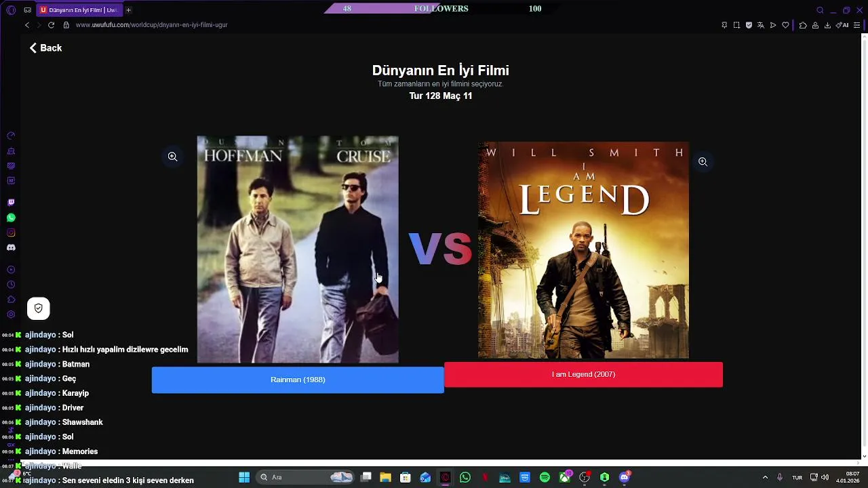Zoom in on the I am Legend poster with the magnifier
The width and height of the screenshot is (868, 488).
(x=703, y=161)
